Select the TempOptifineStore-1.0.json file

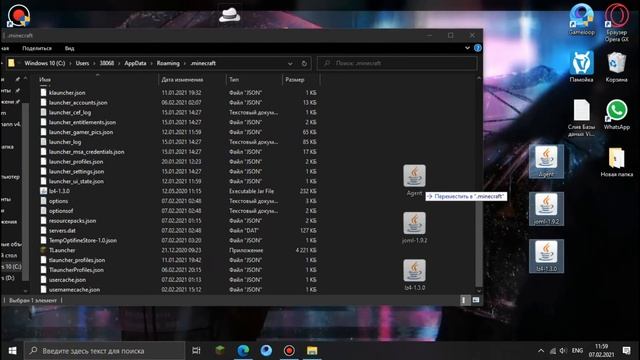coord(178,240)
